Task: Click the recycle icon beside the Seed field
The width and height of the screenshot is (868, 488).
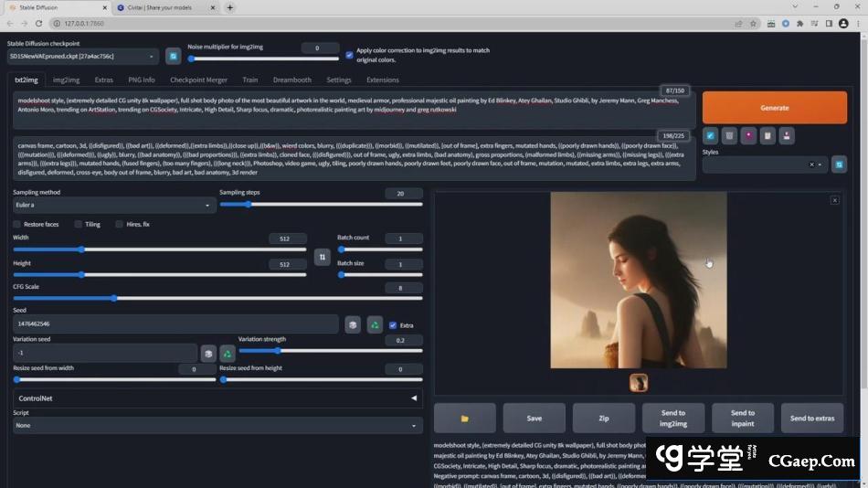Action: pos(375,324)
